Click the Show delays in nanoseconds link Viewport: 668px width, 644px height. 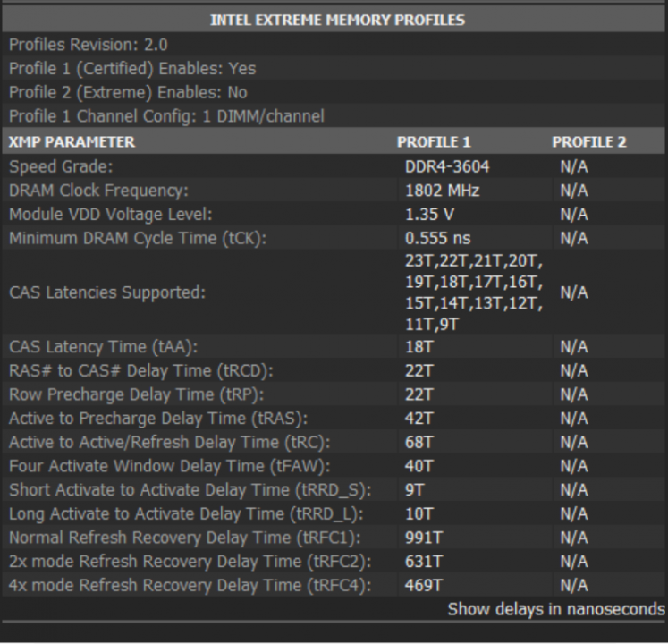coord(556,609)
